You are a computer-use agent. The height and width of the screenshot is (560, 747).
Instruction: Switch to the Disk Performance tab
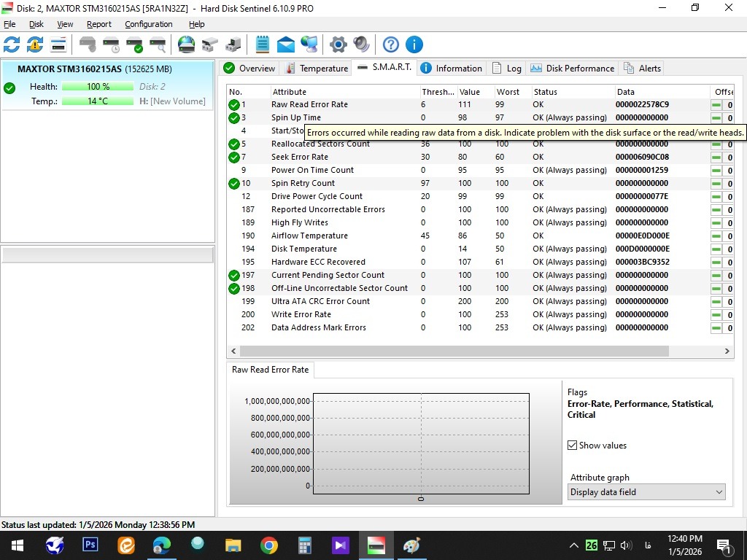tap(572, 69)
